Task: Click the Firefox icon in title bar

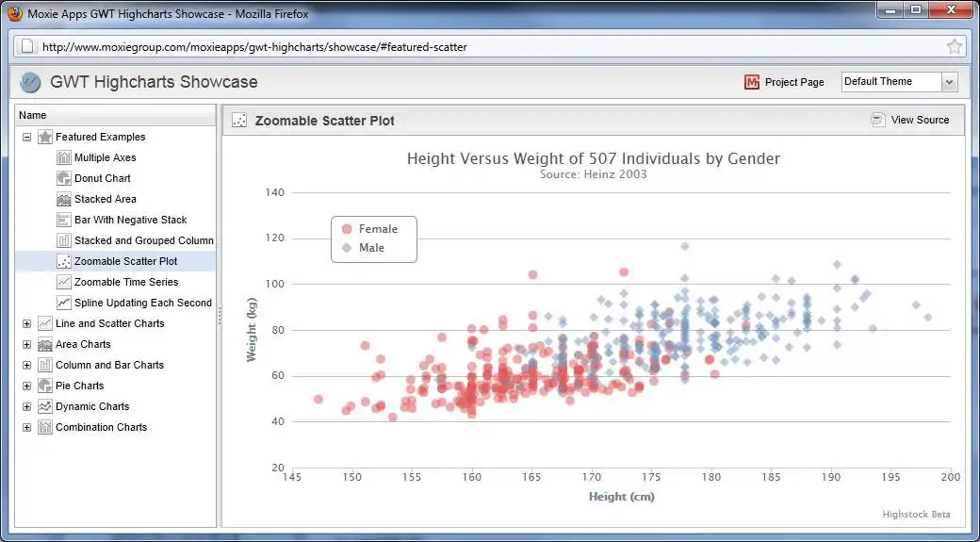Action: 14,13
